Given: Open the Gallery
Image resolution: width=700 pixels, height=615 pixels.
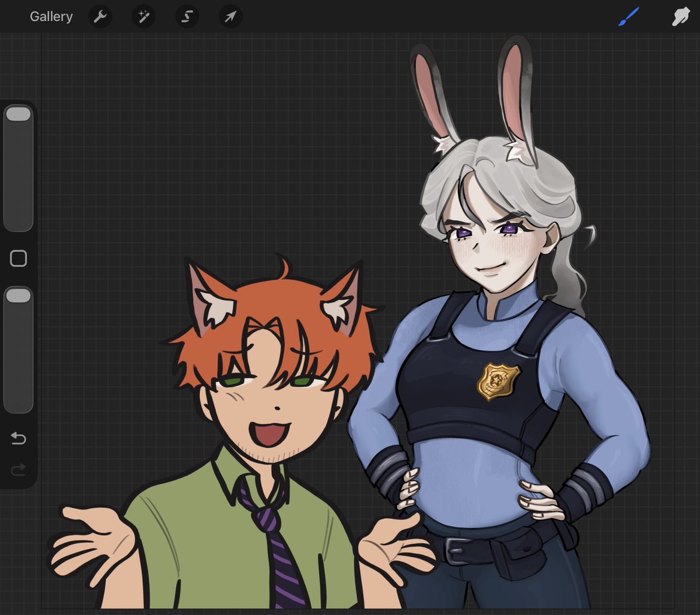Looking at the screenshot, I should pyautogui.click(x=51, y=16).
